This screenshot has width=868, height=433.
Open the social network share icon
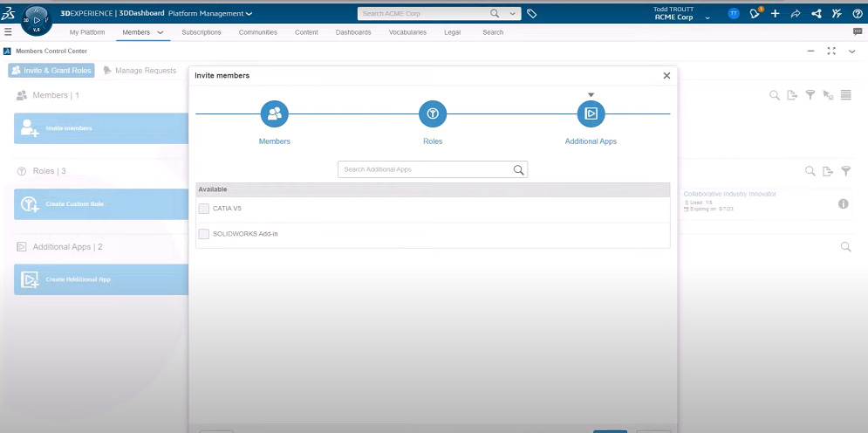click(816, 13)
